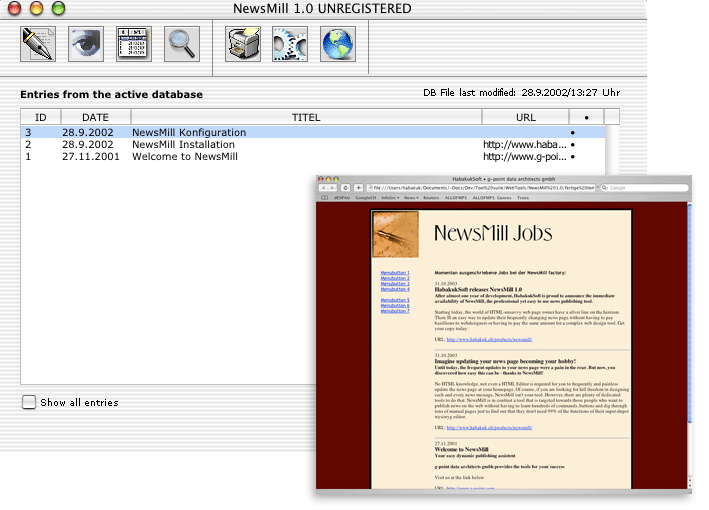Click the Menubutton 7 link
The image size is (709, 510).
(x=395, y=311)
